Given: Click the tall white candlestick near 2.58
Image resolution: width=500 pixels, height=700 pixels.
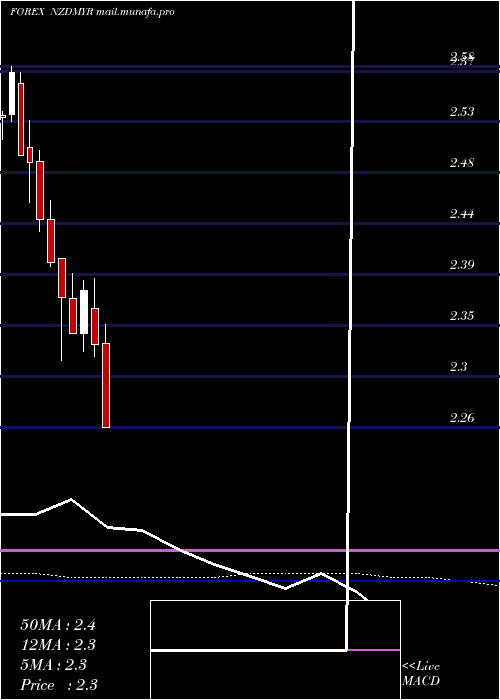Looking at the screenshot, I should click(x=12, y=93).
